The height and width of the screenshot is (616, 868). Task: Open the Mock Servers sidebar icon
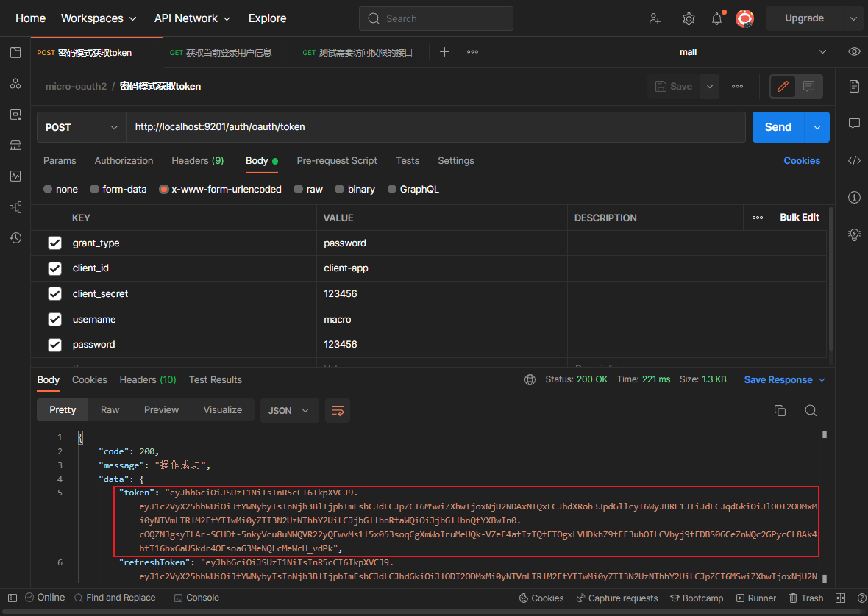coord(15,146)
